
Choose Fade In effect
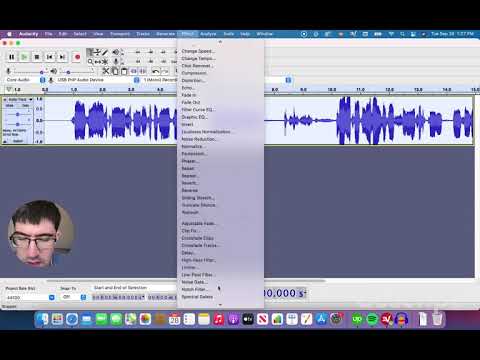220,95
